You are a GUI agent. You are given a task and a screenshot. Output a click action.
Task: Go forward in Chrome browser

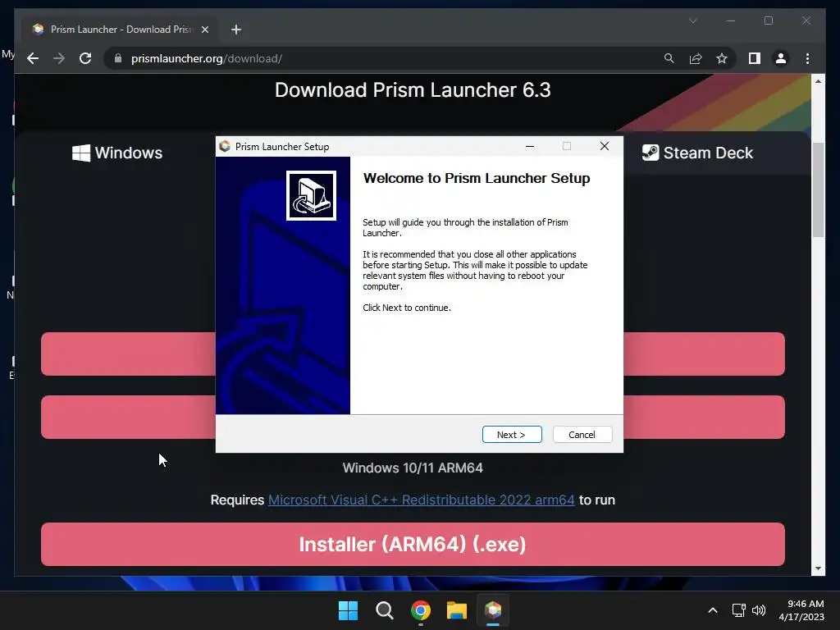[x=59, y=58]
